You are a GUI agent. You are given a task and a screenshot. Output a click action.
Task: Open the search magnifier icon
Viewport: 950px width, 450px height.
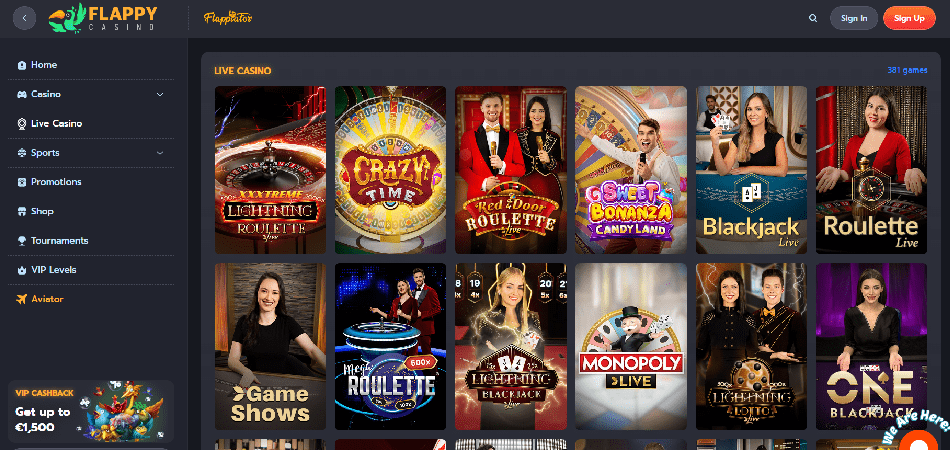(x=813, y=18)
